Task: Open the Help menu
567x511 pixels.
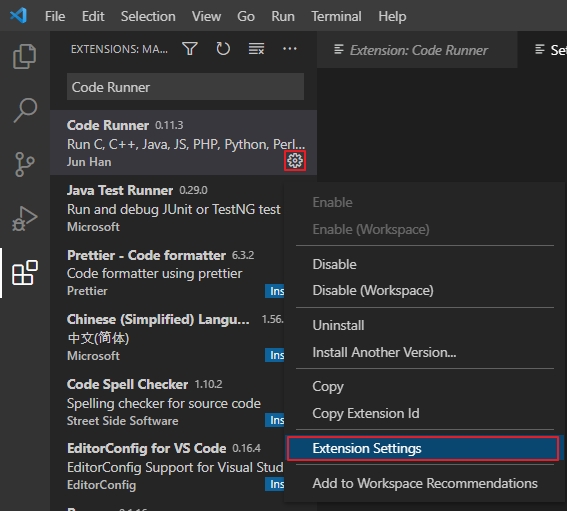Action: [x=392, y=16]
